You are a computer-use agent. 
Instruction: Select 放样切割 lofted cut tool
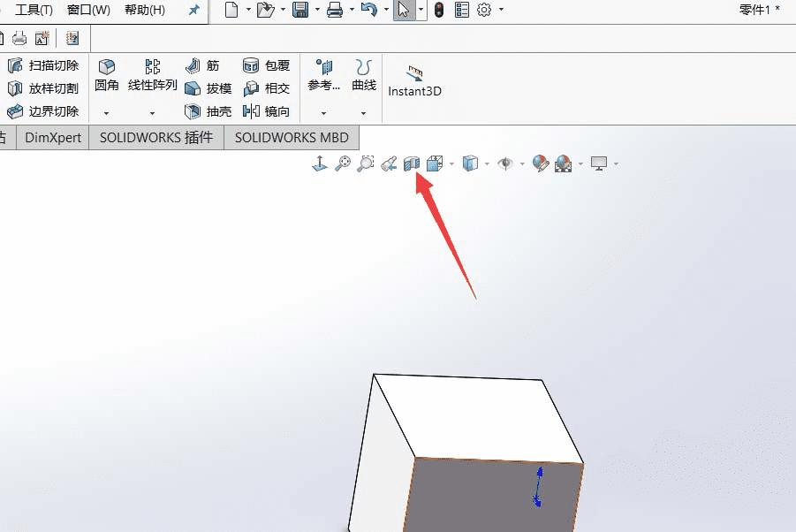43,88
